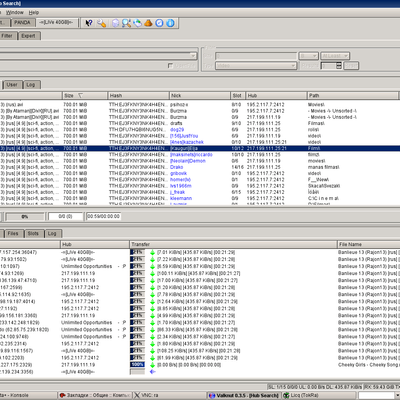Click the blue upload arrow in last transfer row
Screen dimensions: 400x400
point(153,372)
